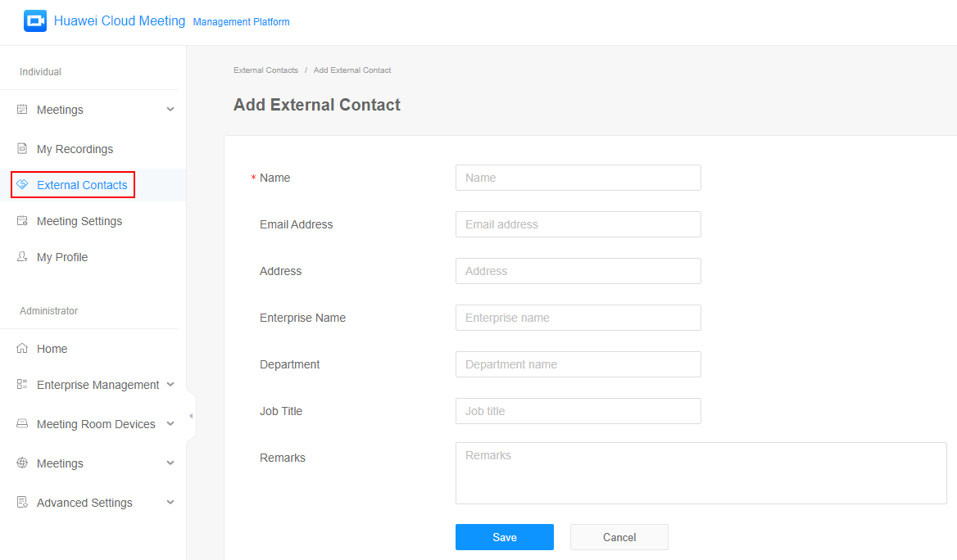Collapse the sidebar with the arrow handle

point(191,416)
